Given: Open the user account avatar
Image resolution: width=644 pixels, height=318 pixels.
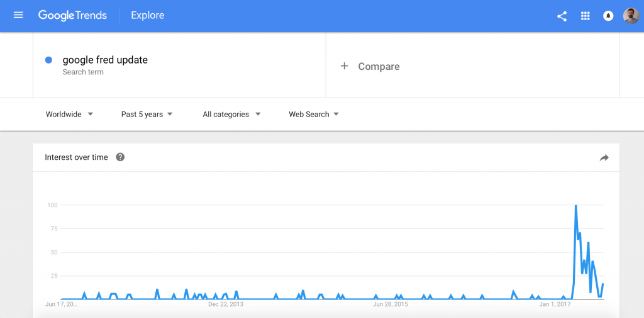Looking at the screenshot, I should (631, 16).
